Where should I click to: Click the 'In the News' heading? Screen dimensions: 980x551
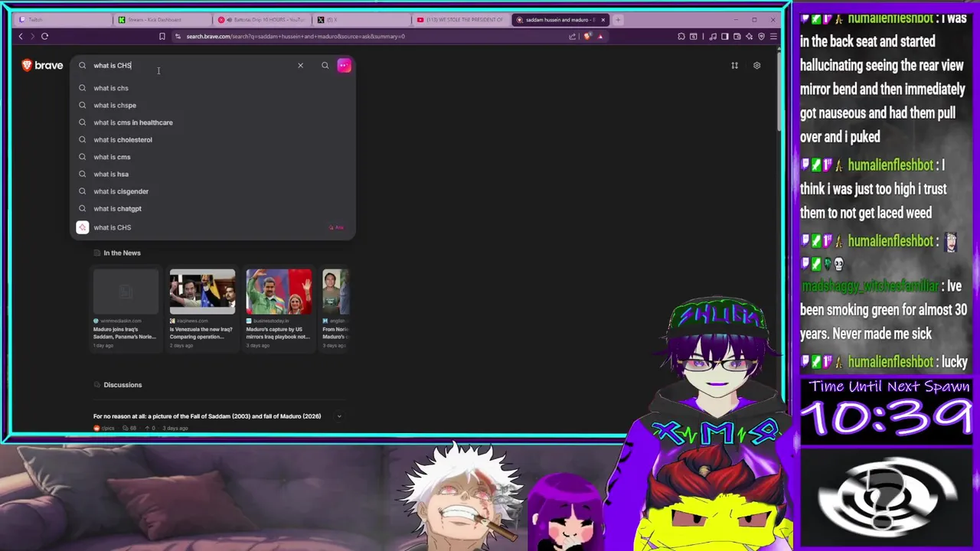click(x=122, y=253)
